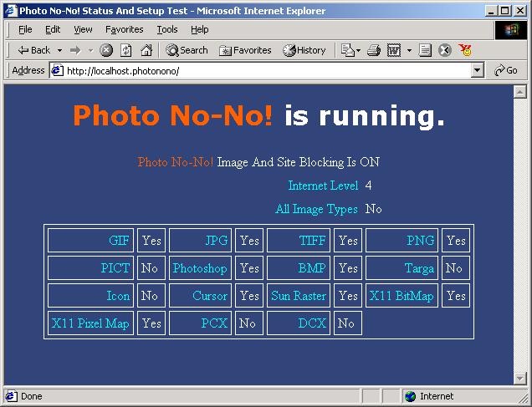Click the Yes value next to GIF

(x=151, y=240)
